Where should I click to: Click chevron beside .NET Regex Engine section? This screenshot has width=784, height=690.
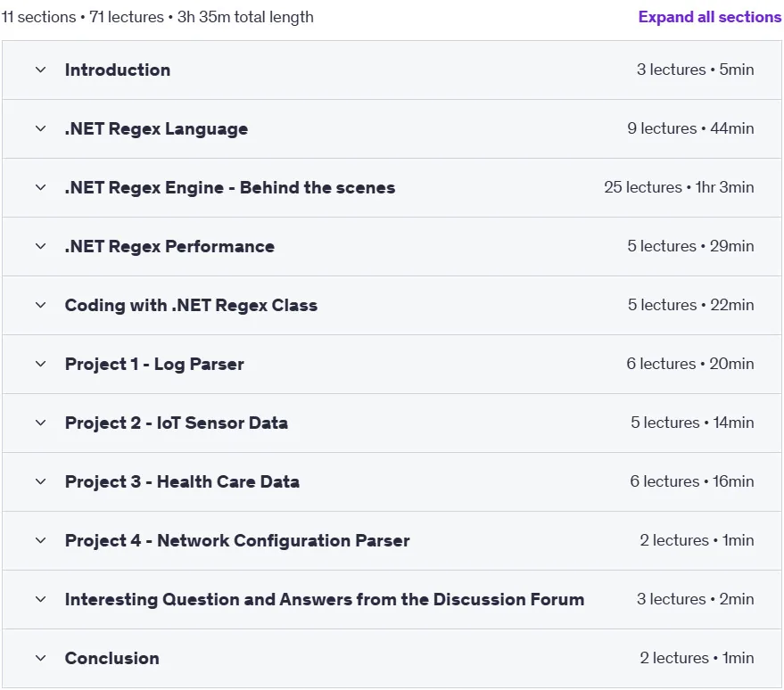40,187
